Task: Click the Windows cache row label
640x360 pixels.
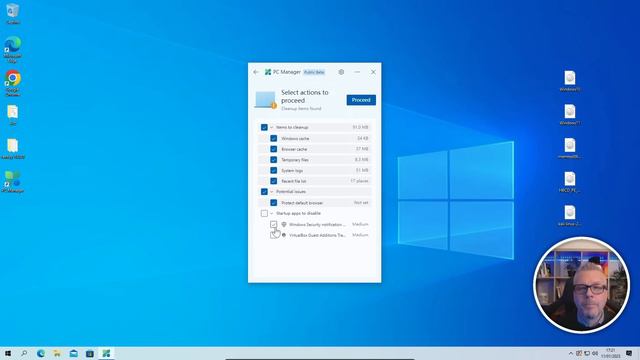Action: pos(295,139)
